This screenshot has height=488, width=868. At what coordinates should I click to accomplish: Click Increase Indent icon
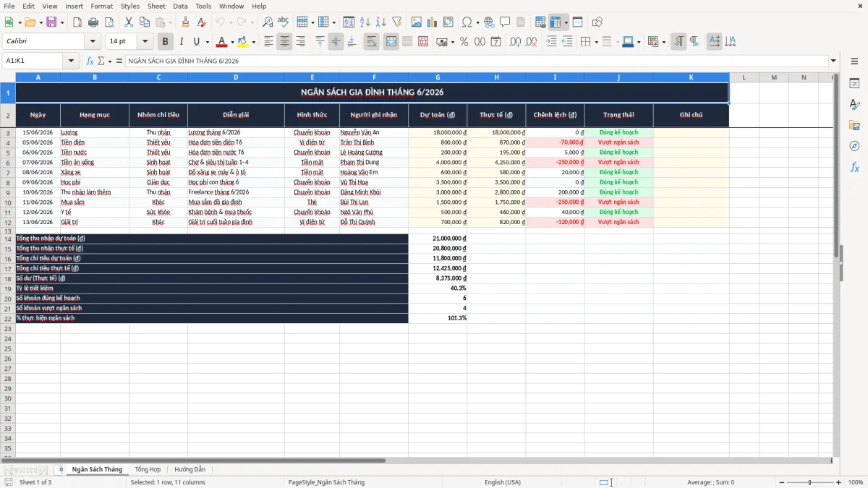tap(551, 42)
